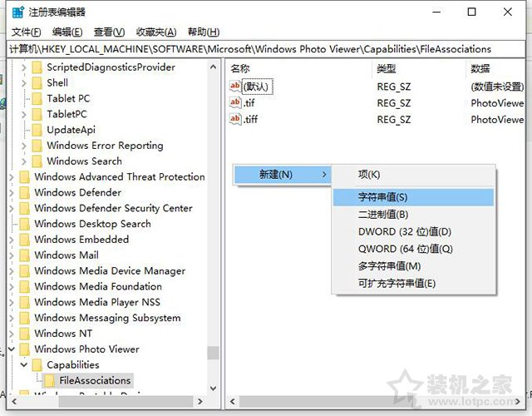The width and height of the screenshot is (532, 416).
Task: Click the string icon beside (默认)
Action: pyautogui.click(x=235, y=87)
